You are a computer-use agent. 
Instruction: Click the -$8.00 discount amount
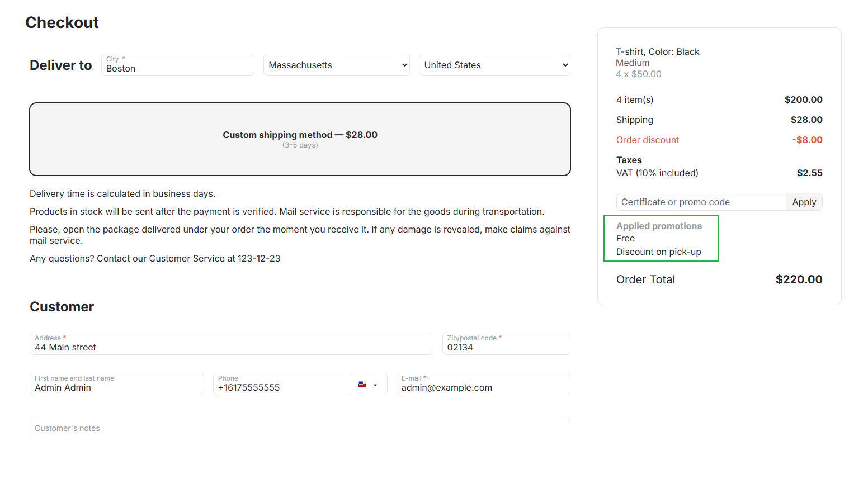coord(807,140)
